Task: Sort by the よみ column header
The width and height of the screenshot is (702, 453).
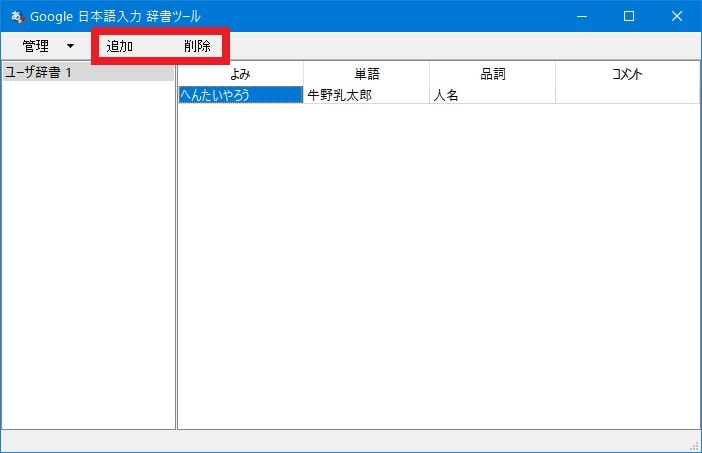Action: point(240,74)
